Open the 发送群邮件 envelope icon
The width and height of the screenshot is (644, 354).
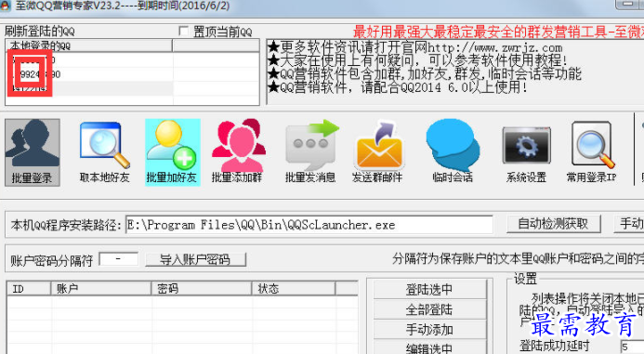377,152
